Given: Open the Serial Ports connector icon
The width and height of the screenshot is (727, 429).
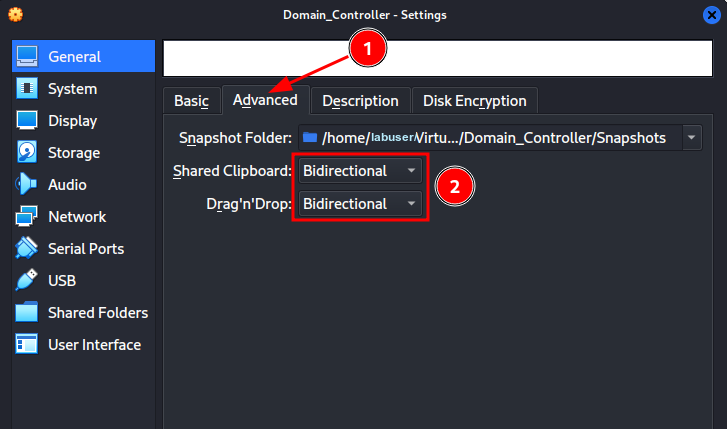Looking at the screenshot, I should tap(27, 248).
